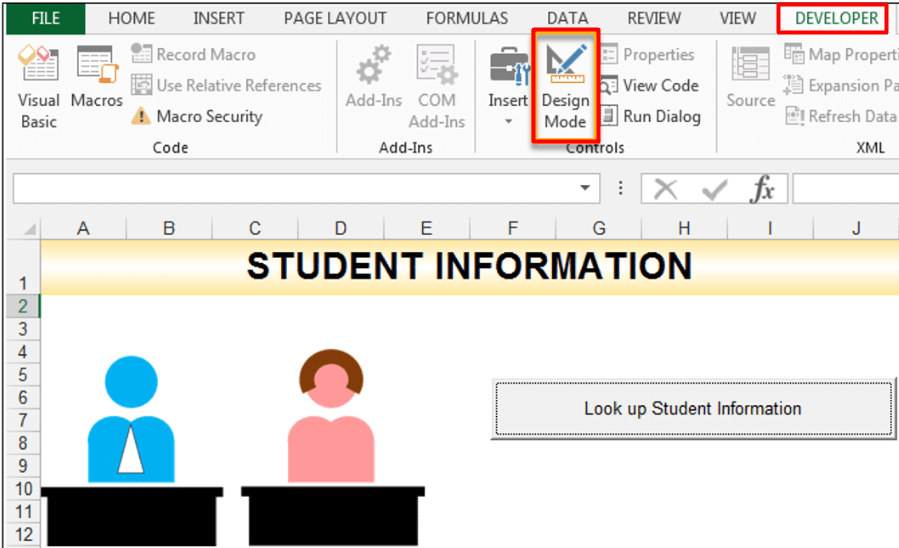Select column G header
This screenshot has height=548, width=899.
point(599,228)
